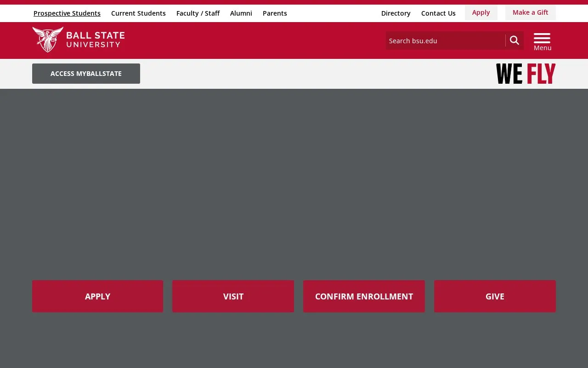Open the hamburger Menu
588x368 pixels.
[543, 42]
